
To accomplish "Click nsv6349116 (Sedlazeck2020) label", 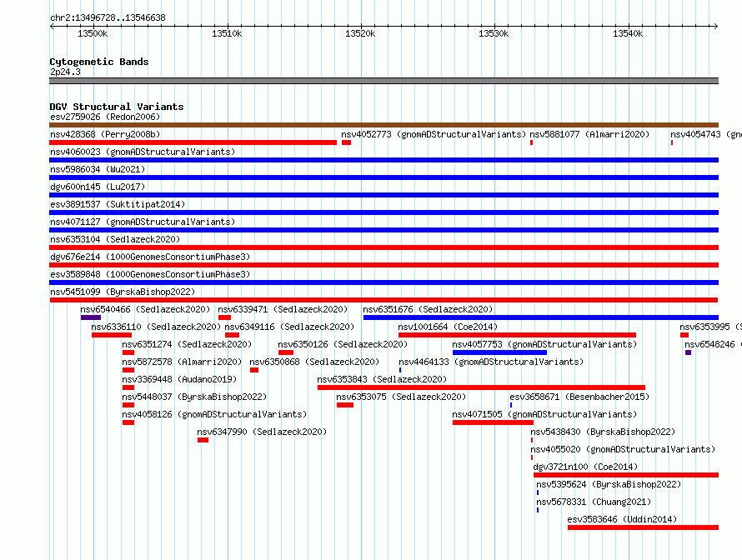I will pos(289,327).
